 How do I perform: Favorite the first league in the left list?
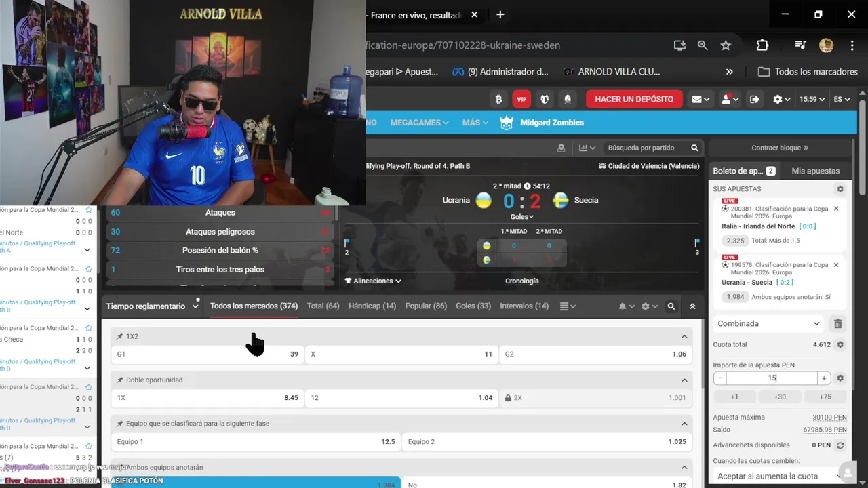89,210
